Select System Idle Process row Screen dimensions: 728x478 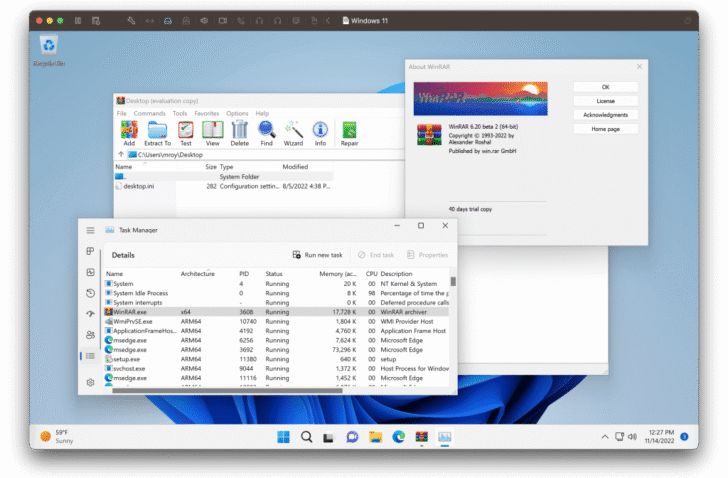point(277,293)
